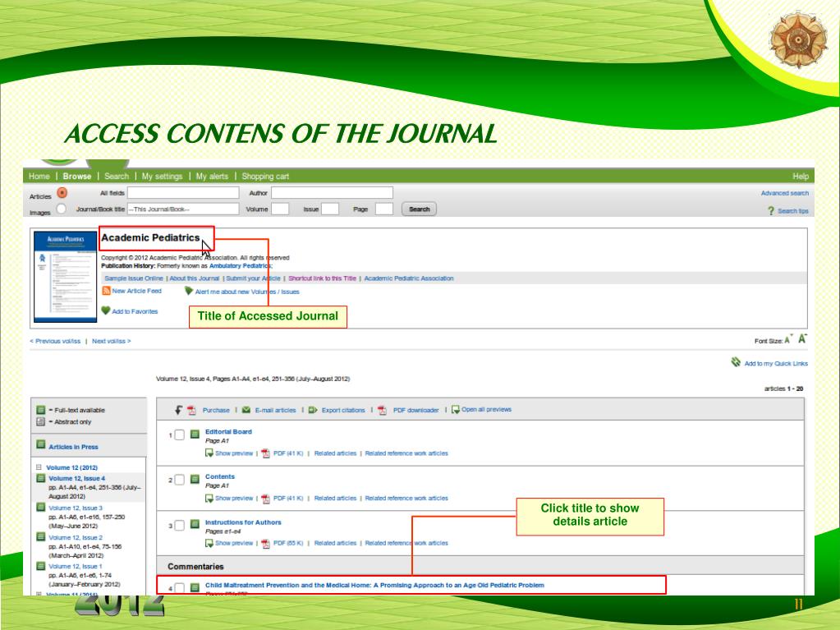
Task: Open Academic Pediatric Association link
Action: coord(409,278)
